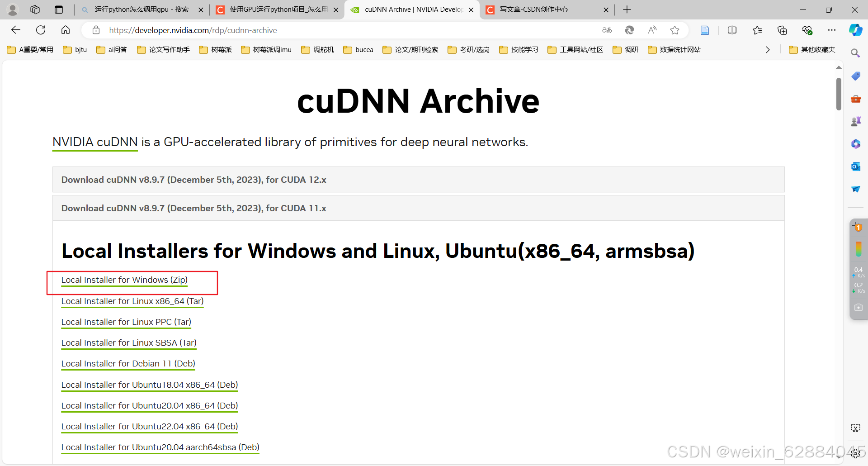Open the browser home page
Image resolution: width=868 pixels, height=466 pixels.
click(66, 30)
